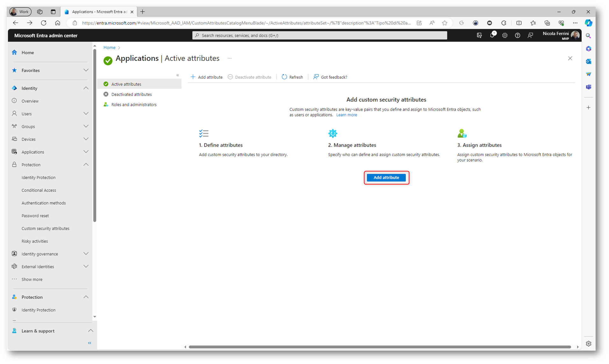609x364 pixels.
Task: Collapse the bottom Protection section chevron
Action: coord(86,297)
